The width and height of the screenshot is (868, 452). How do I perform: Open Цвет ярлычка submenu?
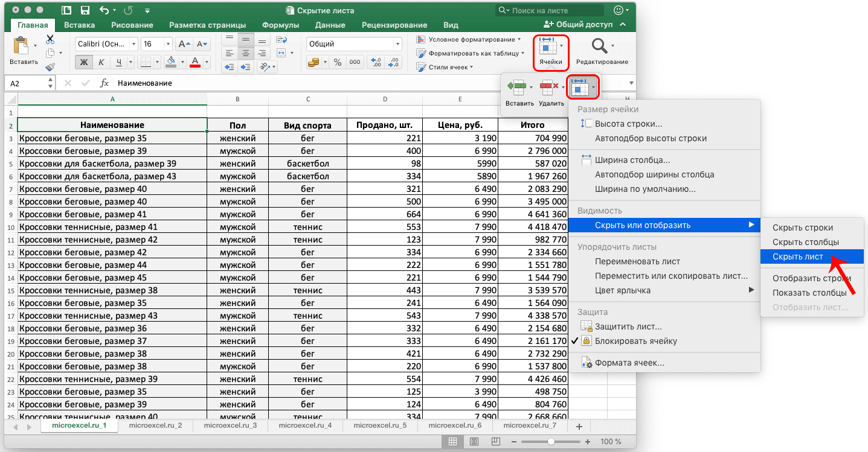pos(663,290)
